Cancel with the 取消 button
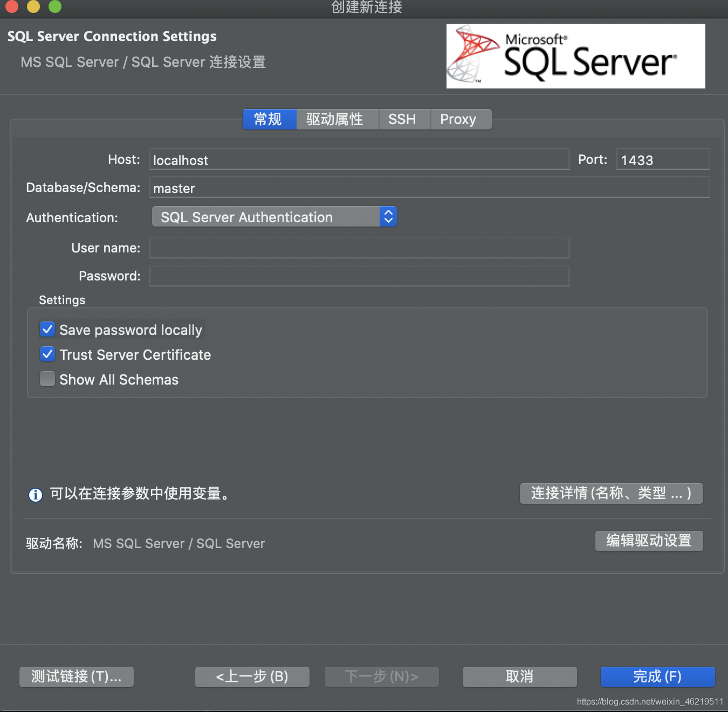The image size is (728, 712). [x=519, y=676]
